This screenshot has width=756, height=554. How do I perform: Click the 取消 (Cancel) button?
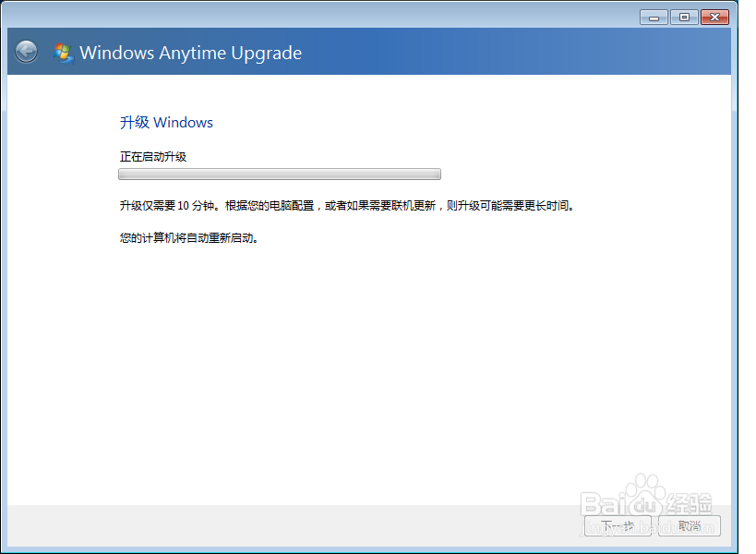690,525
